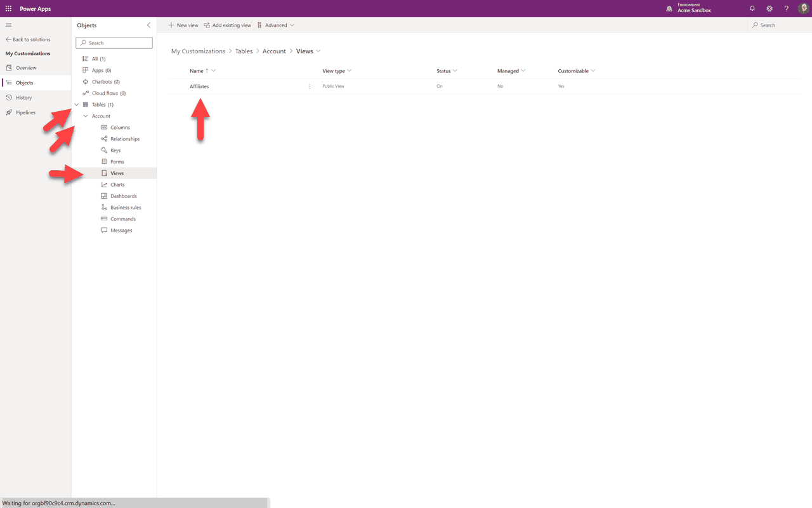Viewport: 812px width, 508px height.
Task: Open the Advanced dropdown in the toolbar
Action: [x=276, y=25]
